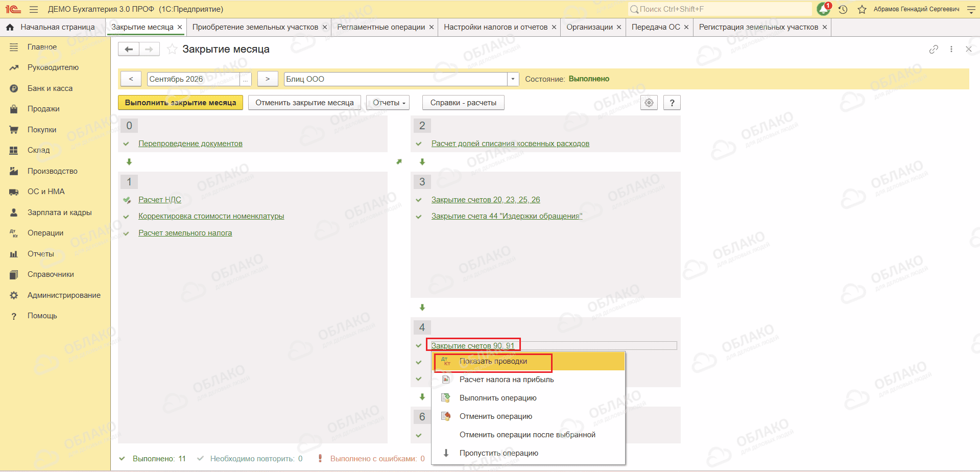Viewport: 980px width, 472px height.
Task: Open Отчеты section in sidebar
Action: point(41,254)
